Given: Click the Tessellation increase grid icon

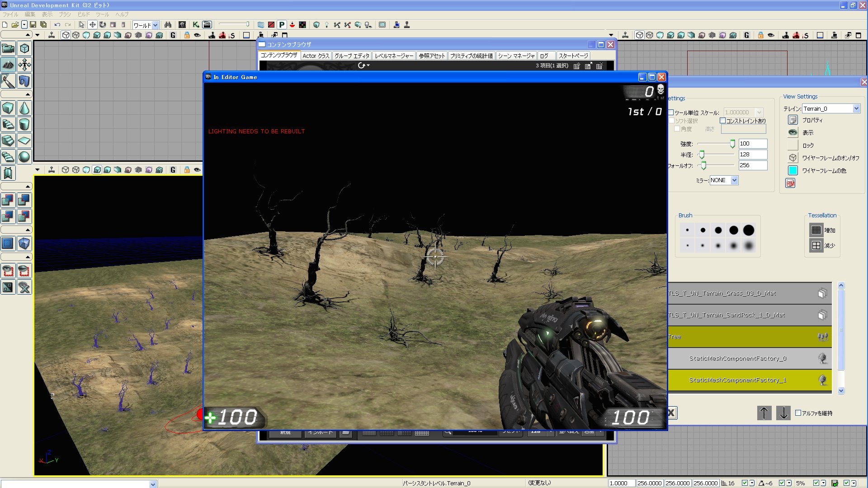Looking at the screenshot, I should 816,230.
